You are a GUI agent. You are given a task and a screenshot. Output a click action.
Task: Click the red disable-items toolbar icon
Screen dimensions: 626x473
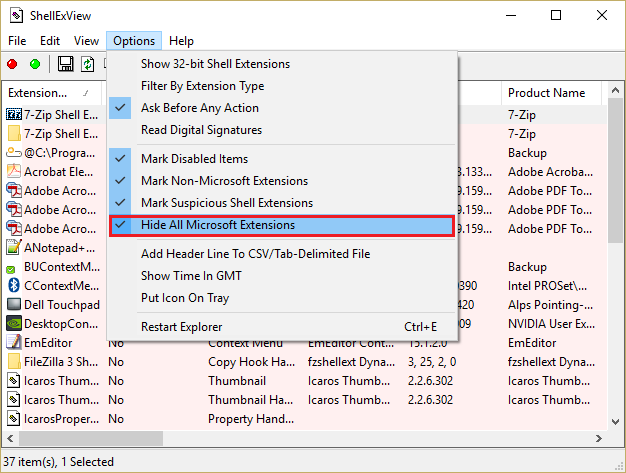[13, 64]
